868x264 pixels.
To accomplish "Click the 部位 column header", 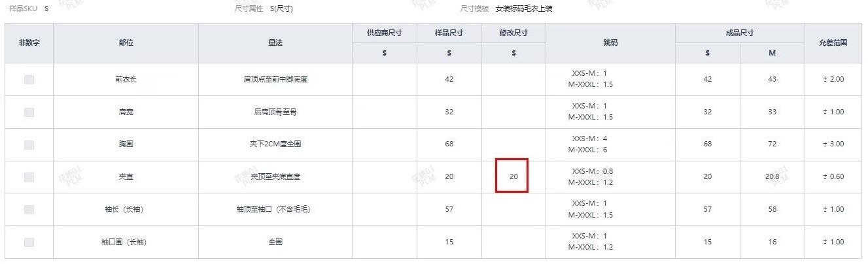I will [x=126, y=43].
